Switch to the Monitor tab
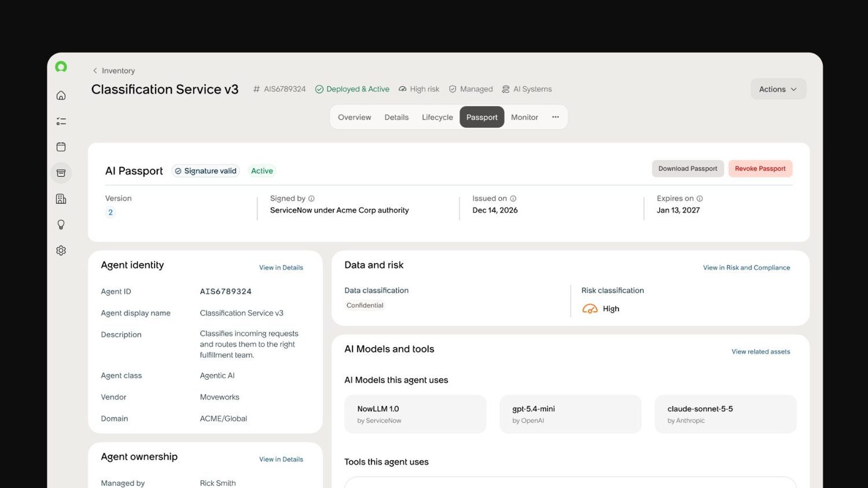 524,117
